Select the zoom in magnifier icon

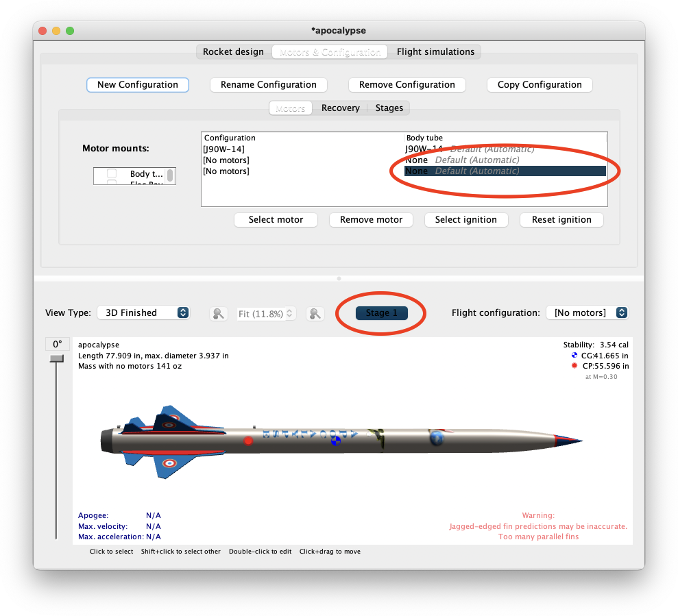315,312
